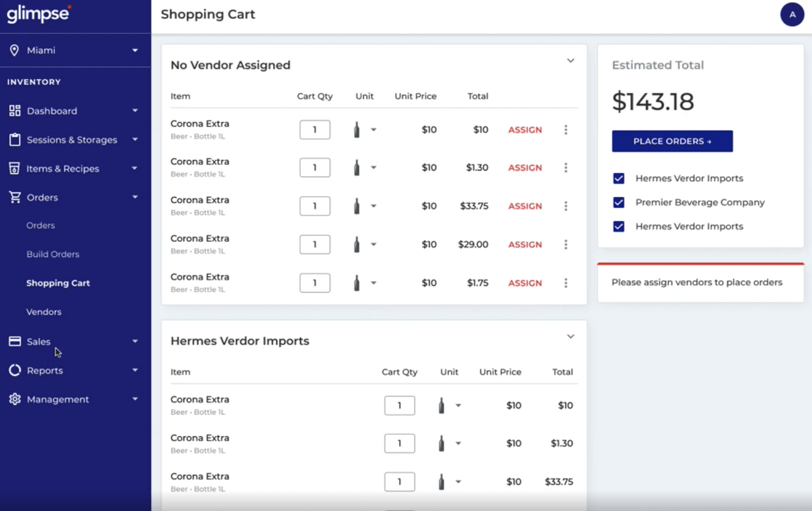Click cart qty field in Hermes $10 total row
812x511 pixels.
click(x=400, y=405)
